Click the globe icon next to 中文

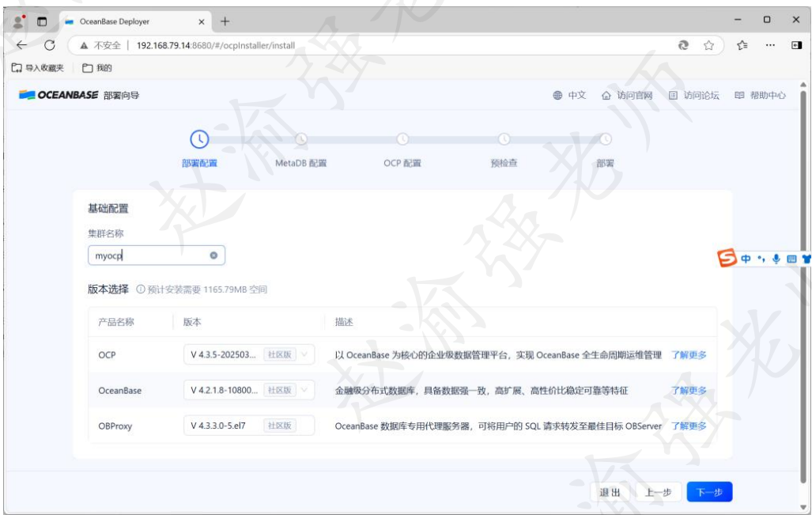coord(557,94)
